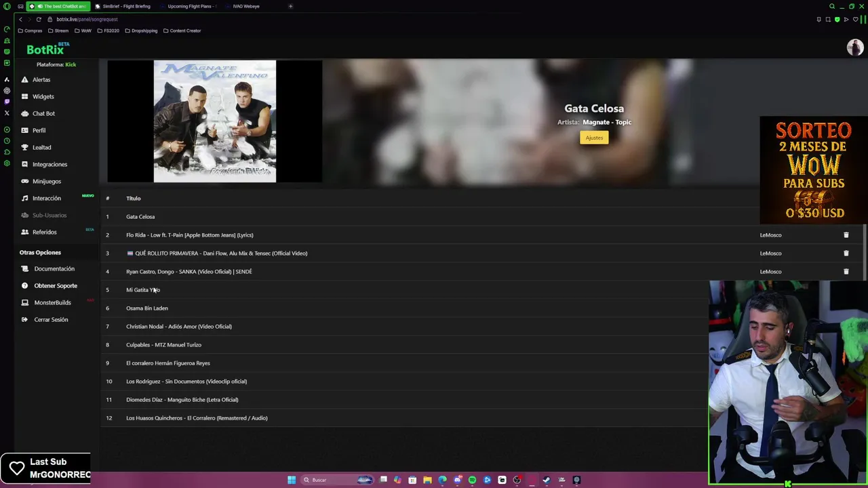The height and width of the screenshot is (488, 868).
Task: Click the Magnate Valentino album cover
Action: click(x=214, y=121)
